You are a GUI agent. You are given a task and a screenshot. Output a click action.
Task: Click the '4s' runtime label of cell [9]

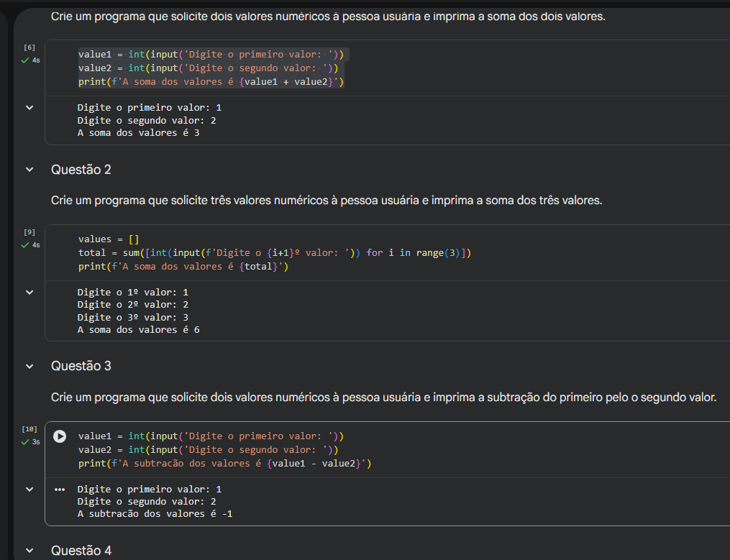pyautogui.click(x=36, y=245)
